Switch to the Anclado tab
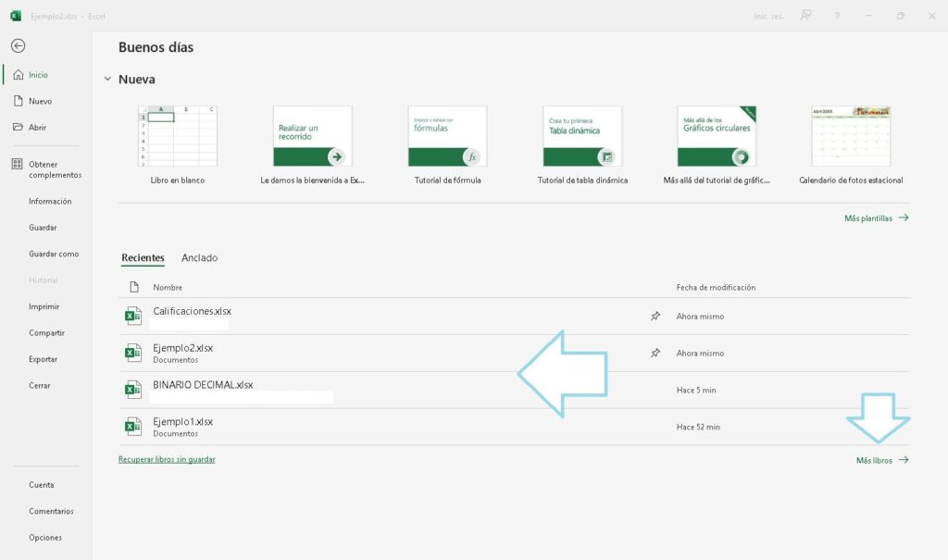This screenshot has height=560, width=948. click(x=199, y=258)
